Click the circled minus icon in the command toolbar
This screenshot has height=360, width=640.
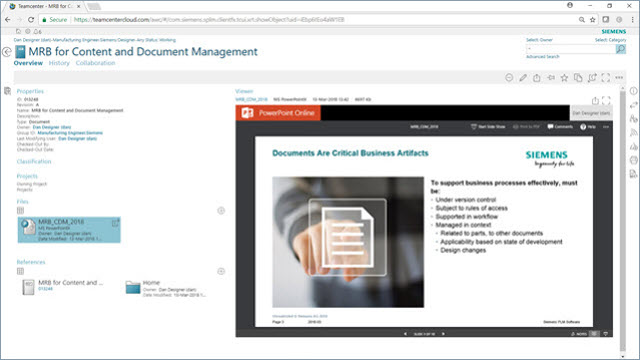[509, 78]
